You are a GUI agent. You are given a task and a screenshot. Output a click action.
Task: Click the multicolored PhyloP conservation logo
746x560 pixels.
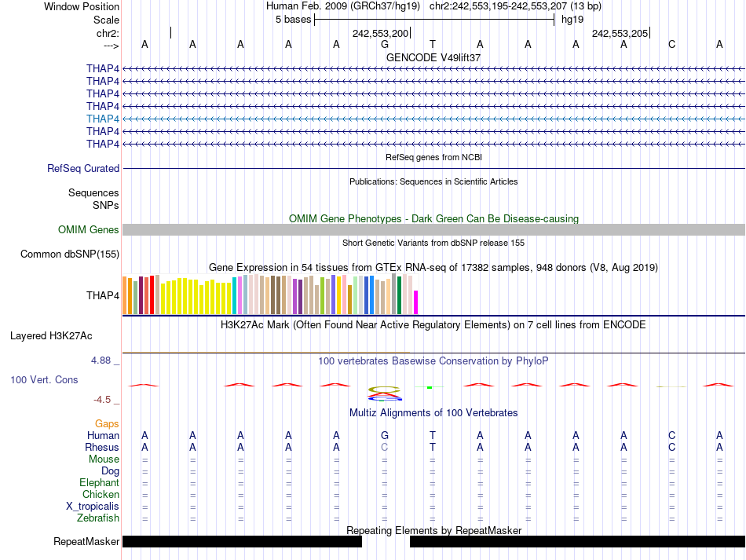[x=384, y=392]
